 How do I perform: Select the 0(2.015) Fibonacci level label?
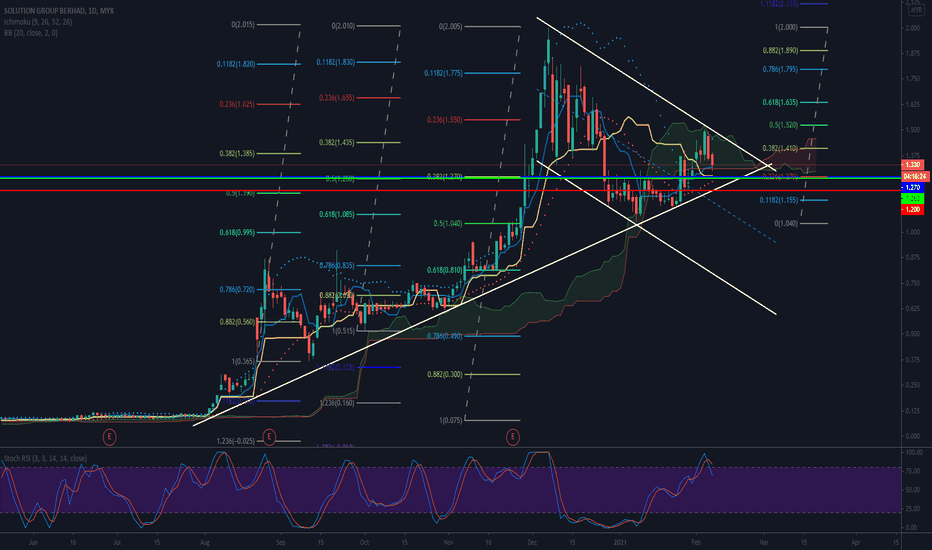coord(243,24)
